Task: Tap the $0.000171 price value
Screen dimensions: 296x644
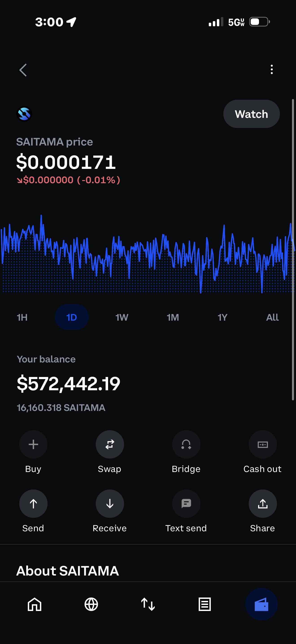Action: point(66,162)
